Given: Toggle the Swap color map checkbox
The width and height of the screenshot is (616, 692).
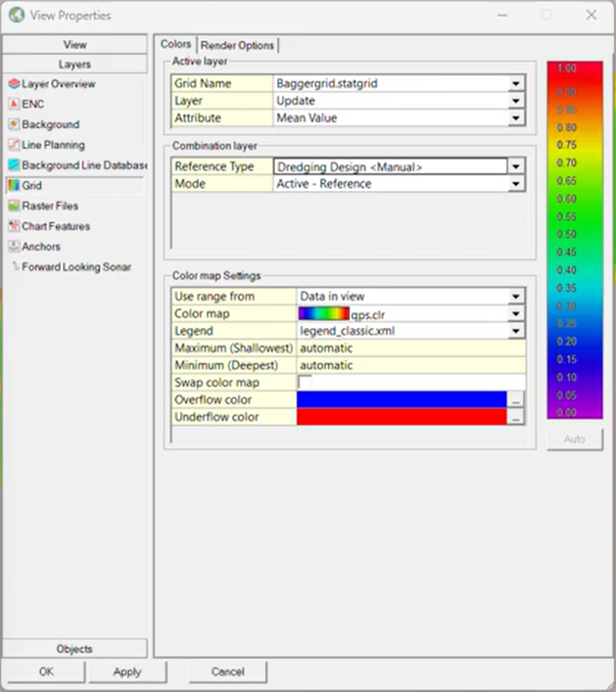Looking at the screenshot, I should point(305,382).
